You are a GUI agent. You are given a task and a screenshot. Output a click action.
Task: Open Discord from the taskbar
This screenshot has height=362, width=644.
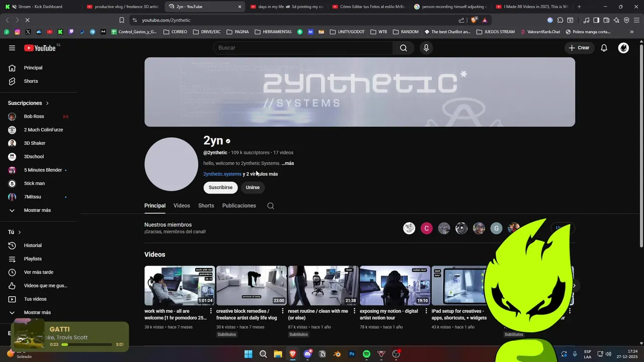pyautogui.click(x=307, y=354)
